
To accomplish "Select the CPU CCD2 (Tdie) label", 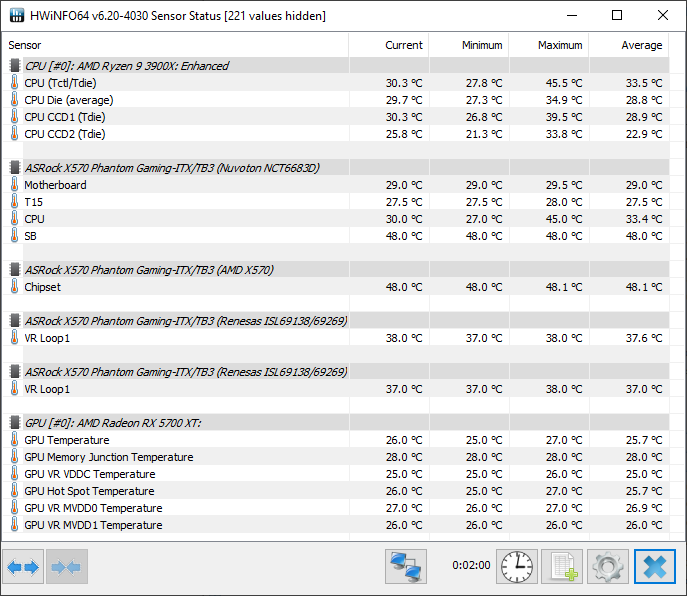I will pyautogui.click(x=65, y=134).
